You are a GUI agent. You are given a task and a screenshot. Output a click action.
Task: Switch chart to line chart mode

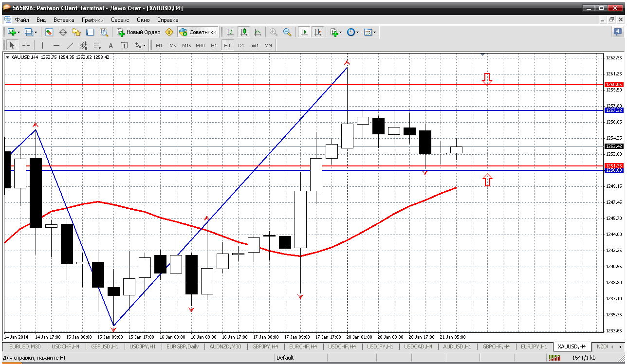click(x=258, y=32)
